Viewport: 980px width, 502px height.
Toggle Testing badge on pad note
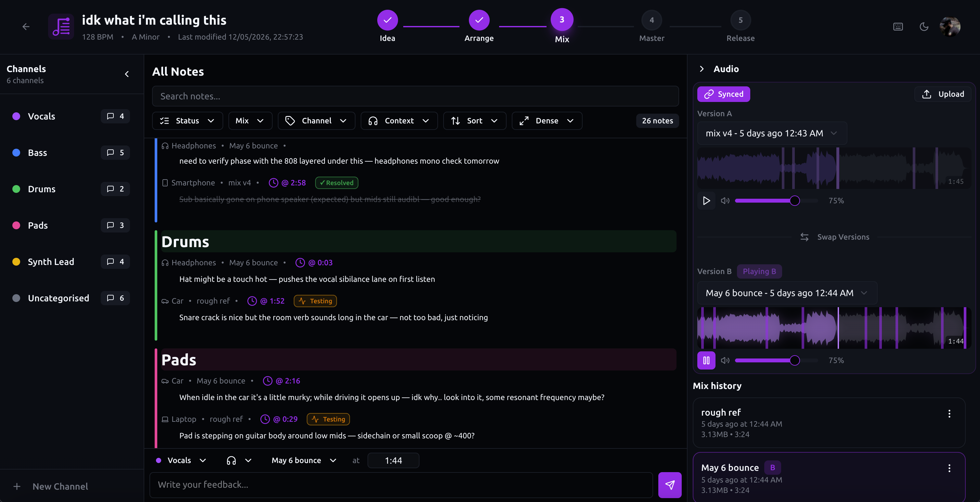pyautogui.click(x=328, y=420)
